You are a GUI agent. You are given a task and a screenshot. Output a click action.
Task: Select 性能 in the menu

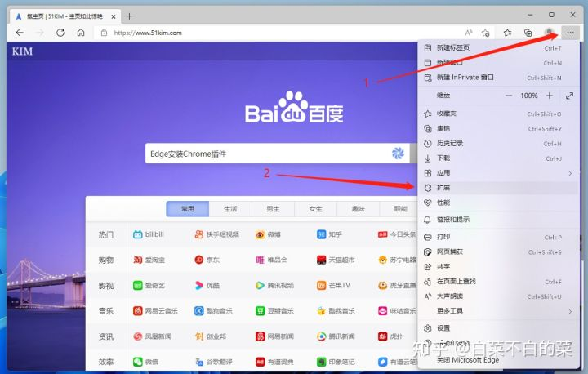pos(498,203)
